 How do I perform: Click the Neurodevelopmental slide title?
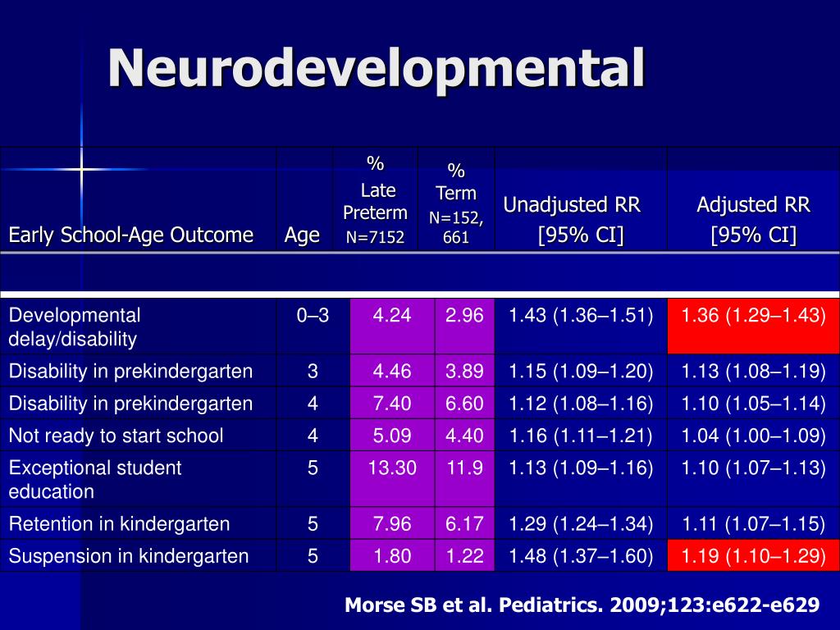pyautogui.click(x=377, y=68)
